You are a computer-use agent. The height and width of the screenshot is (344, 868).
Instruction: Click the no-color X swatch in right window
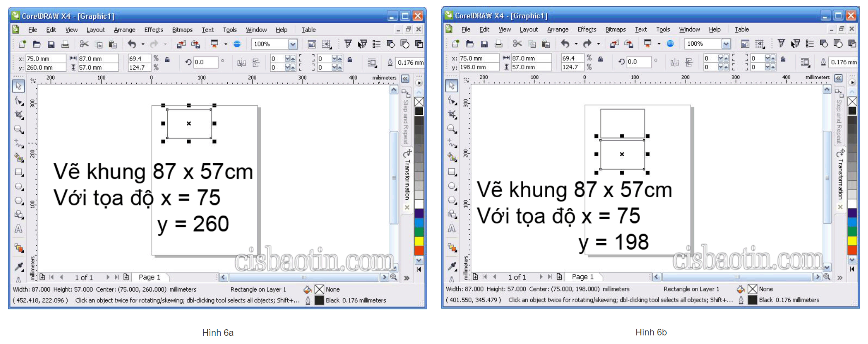pyautogui.click(x=852, y=101)
